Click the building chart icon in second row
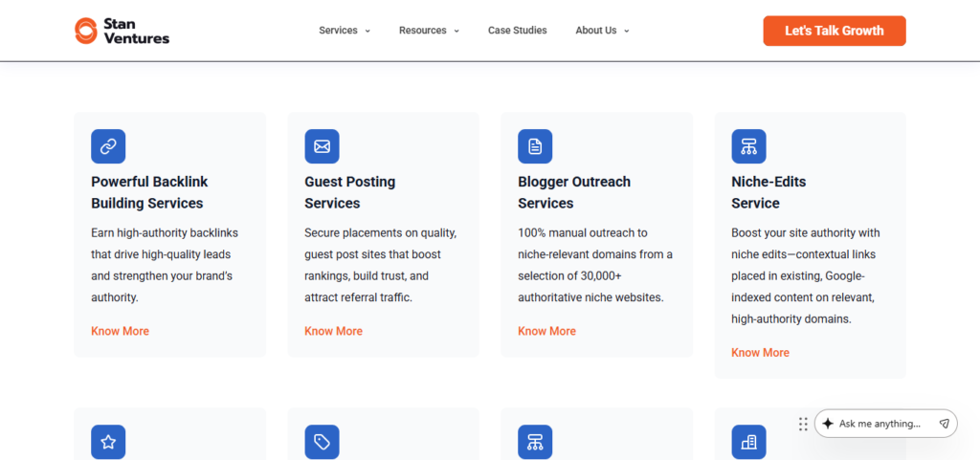 [748, 442]
